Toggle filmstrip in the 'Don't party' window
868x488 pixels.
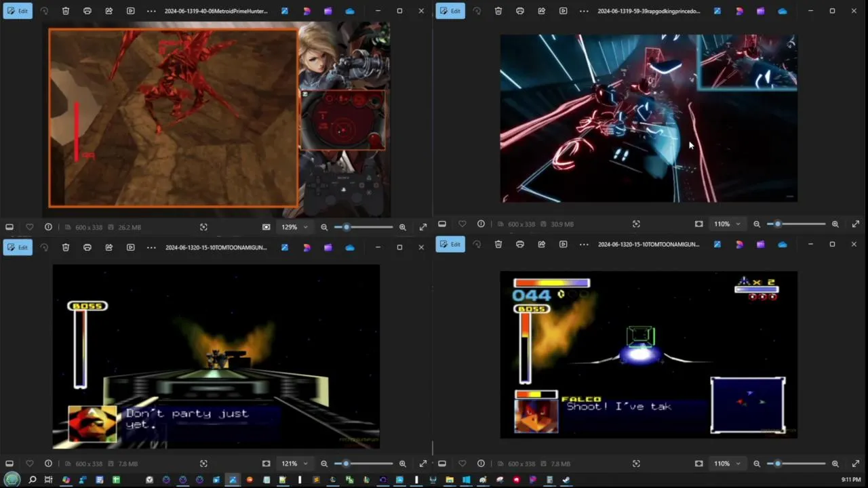[9, 464]
